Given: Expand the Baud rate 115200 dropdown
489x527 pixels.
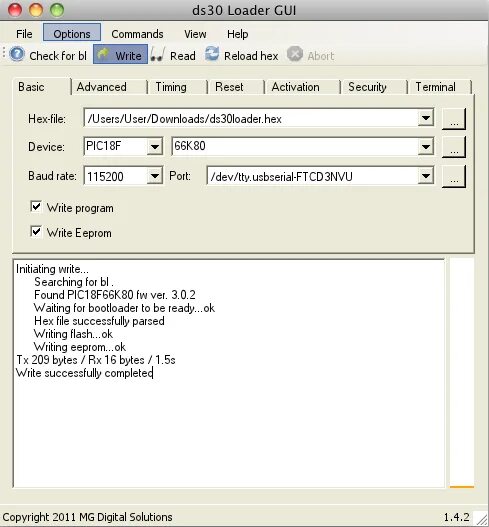Looking at the screenshot, I should [155, 176].
